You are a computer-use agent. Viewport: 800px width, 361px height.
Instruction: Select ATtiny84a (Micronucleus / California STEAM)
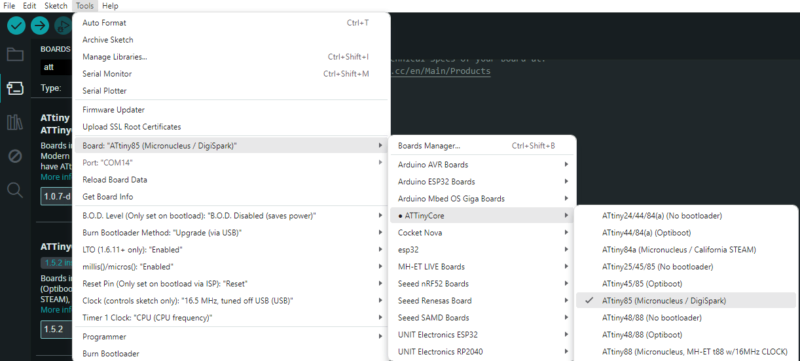coord(686,250)
